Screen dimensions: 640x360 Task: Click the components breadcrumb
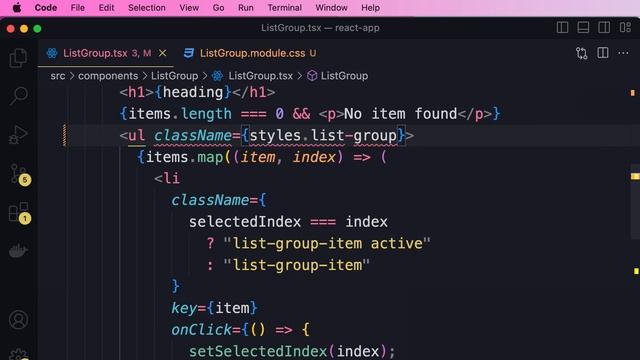click(108, 76)
